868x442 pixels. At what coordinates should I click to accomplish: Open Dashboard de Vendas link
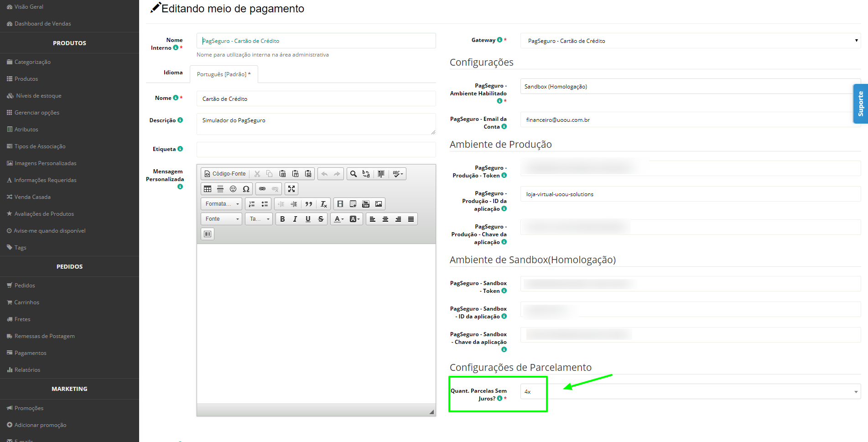(42, 24)
